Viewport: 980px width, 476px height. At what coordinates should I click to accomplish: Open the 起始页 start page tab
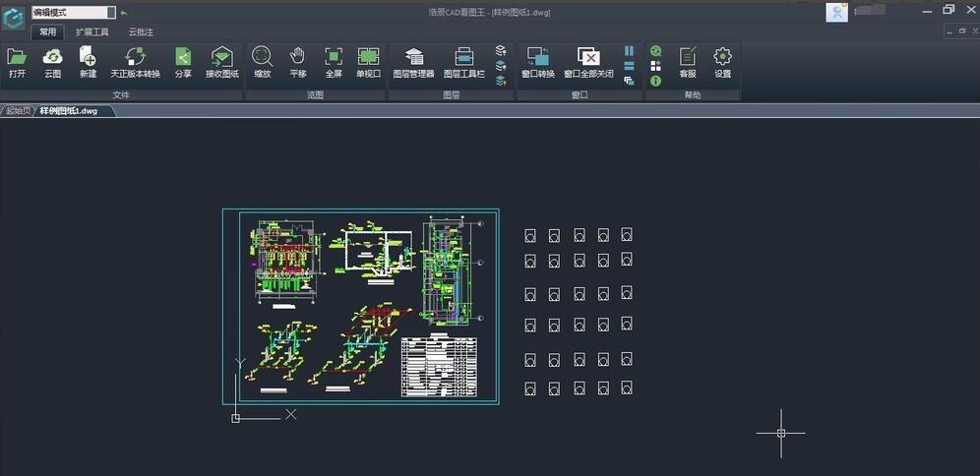(18, 111)
